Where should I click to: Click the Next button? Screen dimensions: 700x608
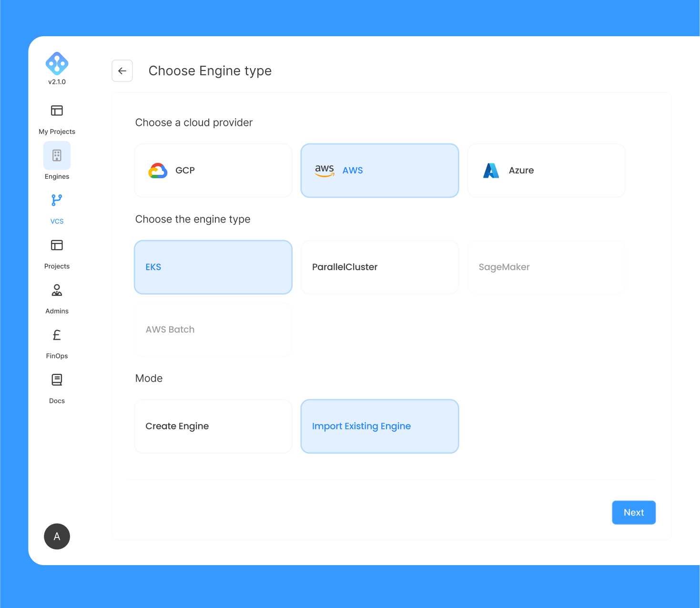pyautogui.click(x=634, y=513)
